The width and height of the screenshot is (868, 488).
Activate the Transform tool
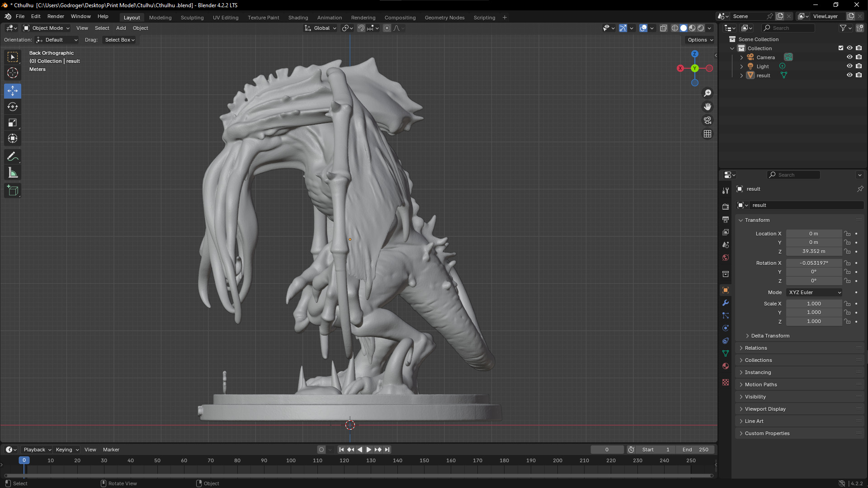click(x=13, y=138)
